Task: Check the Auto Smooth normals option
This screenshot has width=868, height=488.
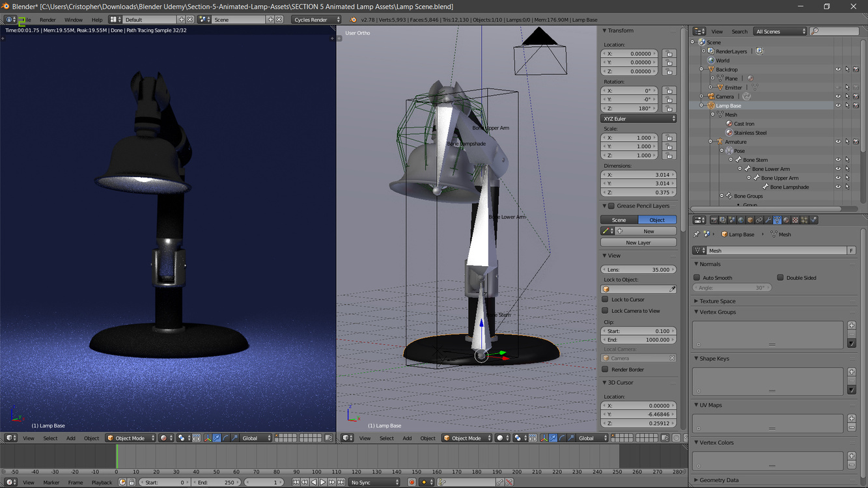Action: [697, 278]
